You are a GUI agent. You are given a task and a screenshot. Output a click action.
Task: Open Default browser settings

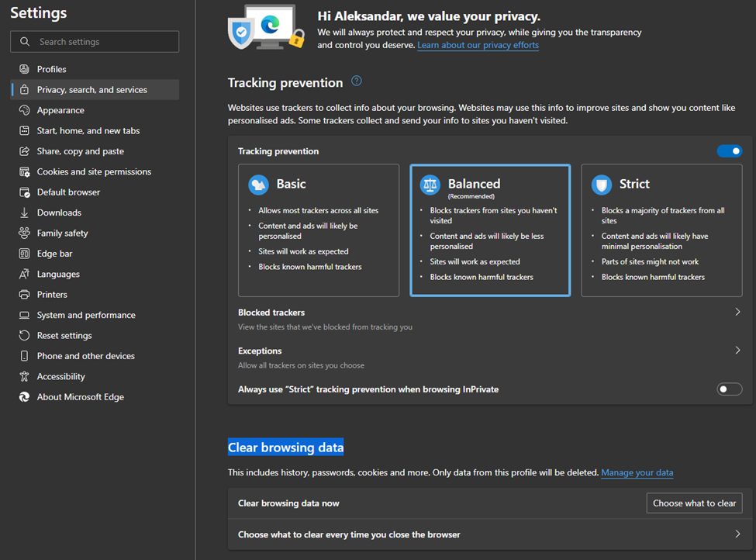pos(95,192)
